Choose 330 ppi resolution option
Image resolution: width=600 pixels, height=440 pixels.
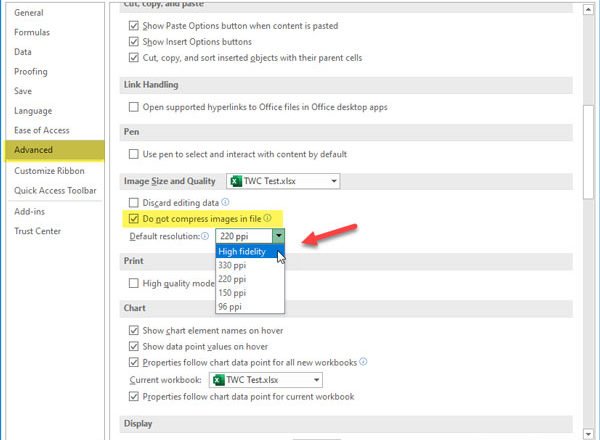click(250, 265)
